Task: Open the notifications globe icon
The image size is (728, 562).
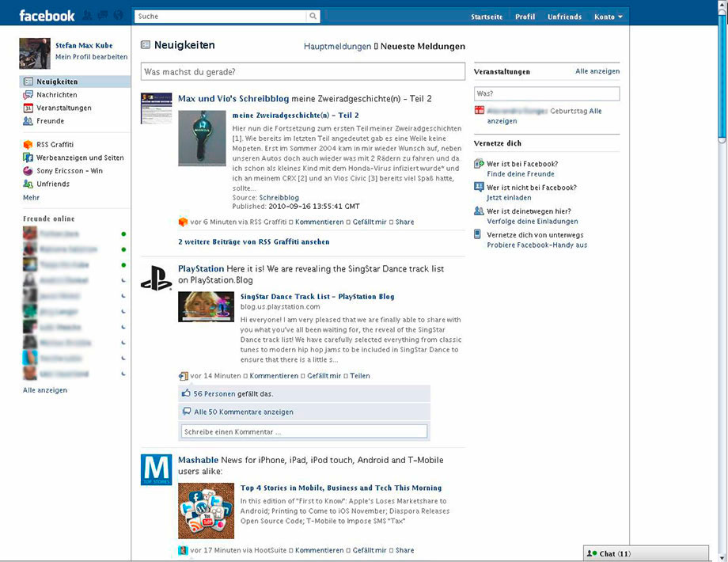Action: tap(118, 16)
